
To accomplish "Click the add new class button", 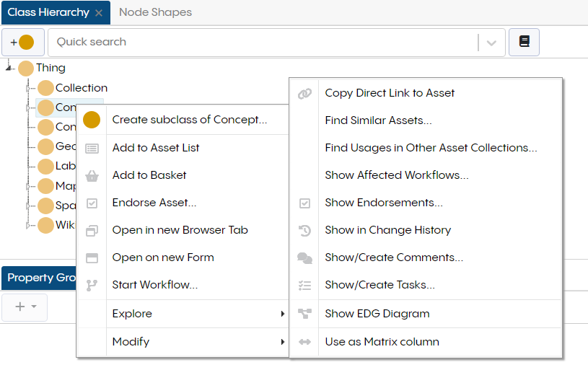I will pos(23,42).
